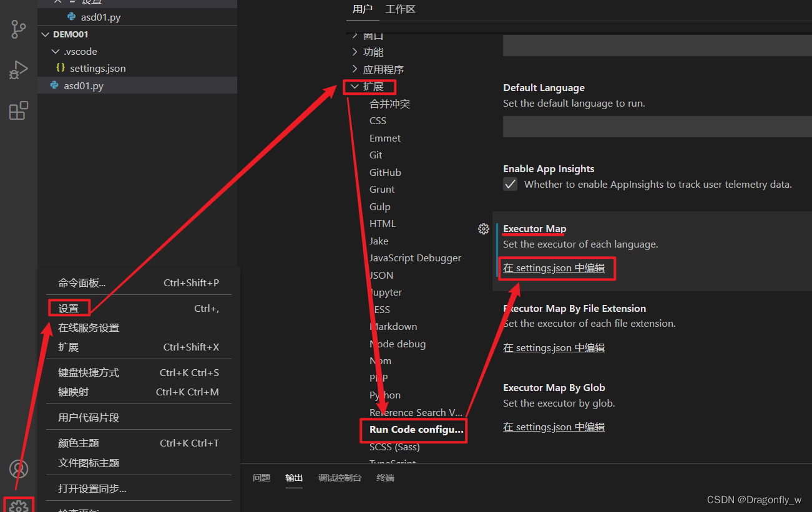This screenshot has height=512, width=812.
Task: Click the Accounts icon in activity bar
Action: (x=19, y=469)
